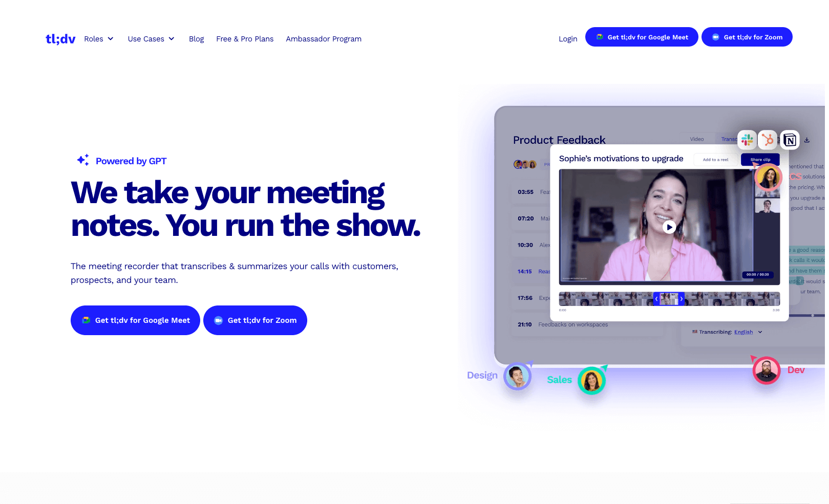The image size is (829, 504).
Task: Click the Share clip button
Action: click(760, 160)
